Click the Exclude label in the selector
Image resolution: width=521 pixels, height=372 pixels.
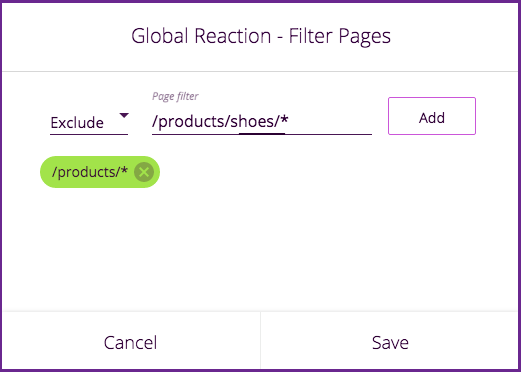click(77, 123)
